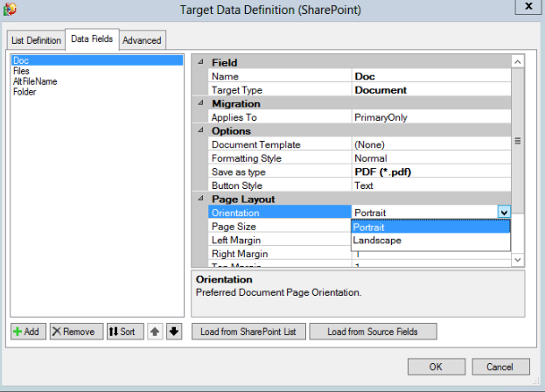Click the Document Template value (None)
The width and height of the screenshot is (545, 392).
431,144
